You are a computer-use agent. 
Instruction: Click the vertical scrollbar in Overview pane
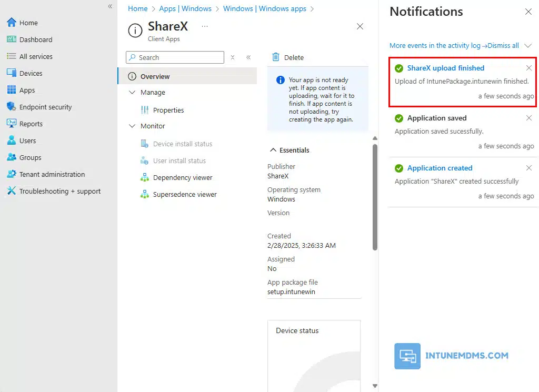pyautogui.click(x=375, y=195)
